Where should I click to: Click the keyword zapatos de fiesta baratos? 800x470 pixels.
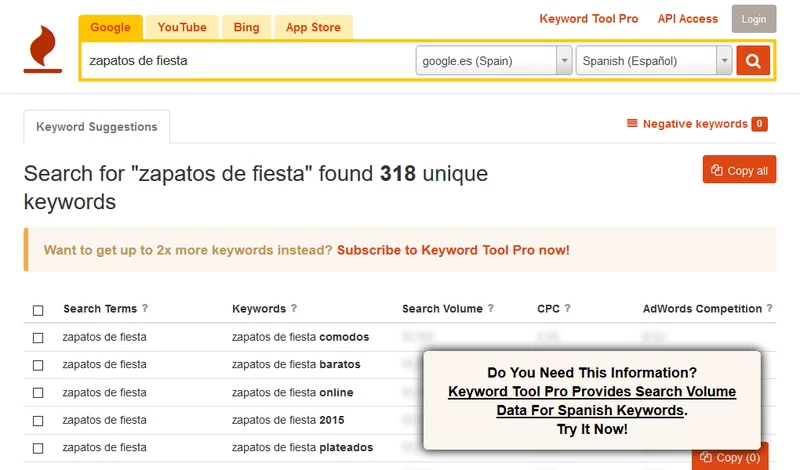[296, 364]
